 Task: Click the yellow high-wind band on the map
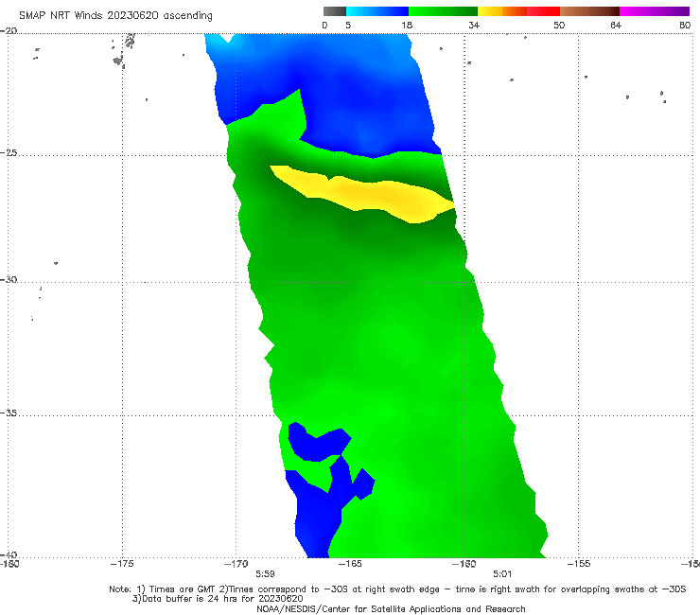[x=371, y=194]
